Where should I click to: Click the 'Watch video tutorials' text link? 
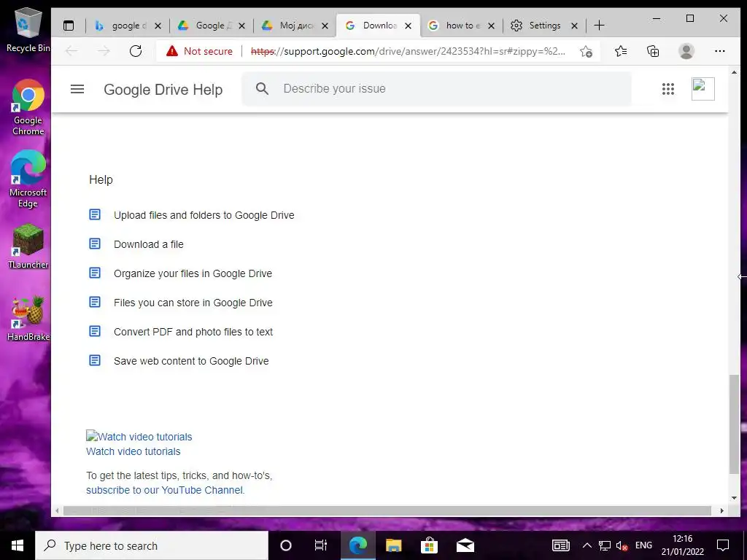click(133, 451)
